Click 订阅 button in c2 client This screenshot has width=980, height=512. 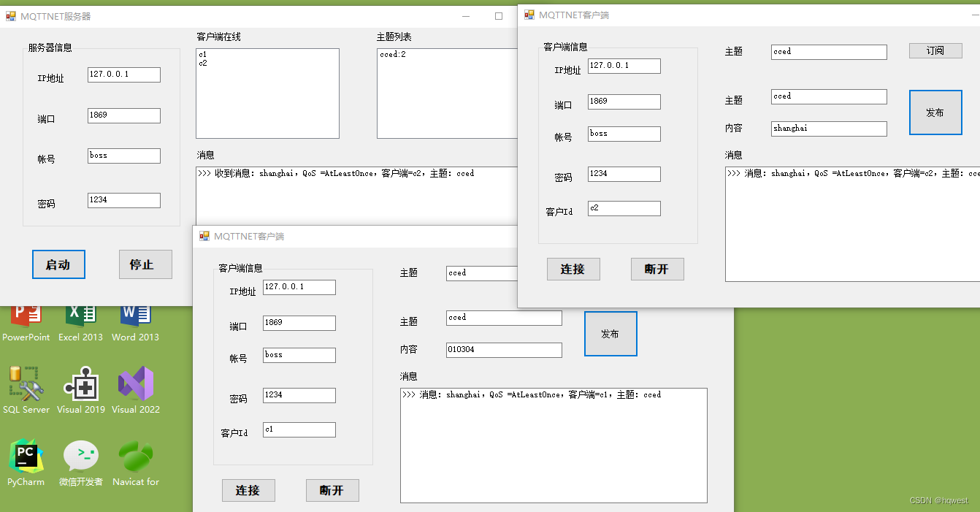(935, 50)
